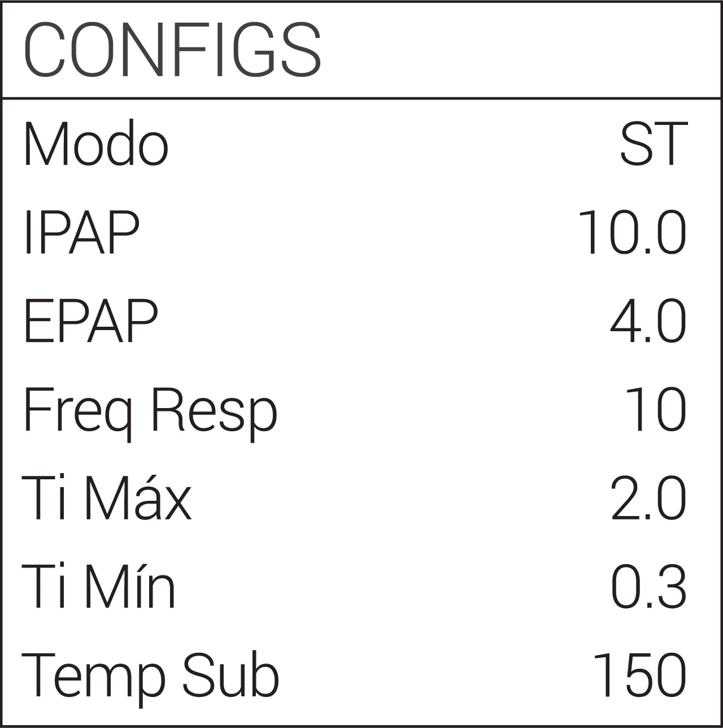This screenshot has height=728, width=723.
Task: Edit the Ti Mín value 0.3
Action: coord(648,586)
